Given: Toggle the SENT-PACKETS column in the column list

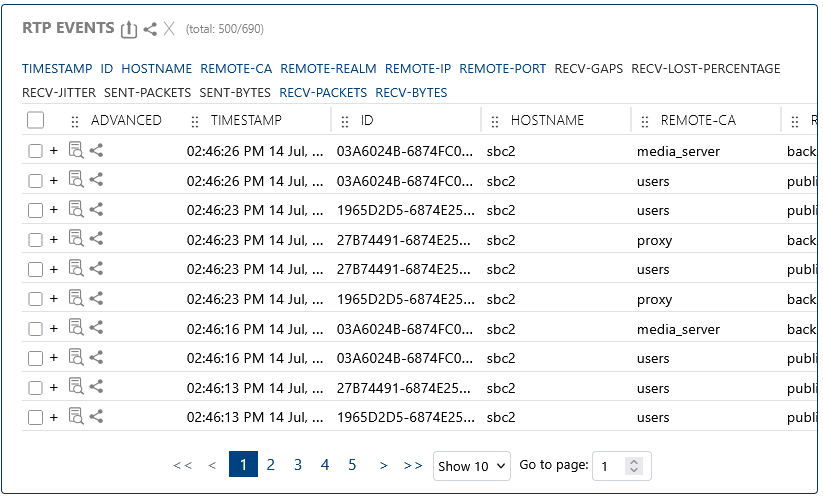Looking at the screenshot, I should (x=147, y=93).
